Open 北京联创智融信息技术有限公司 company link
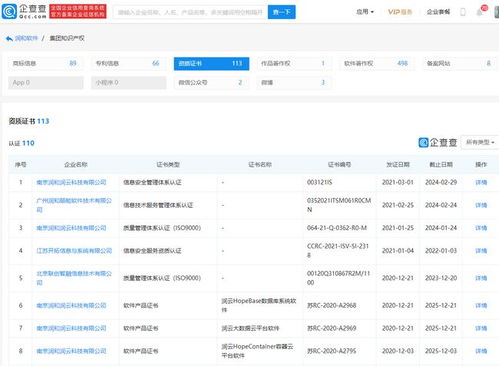499x366 pixels. point(74,278)
